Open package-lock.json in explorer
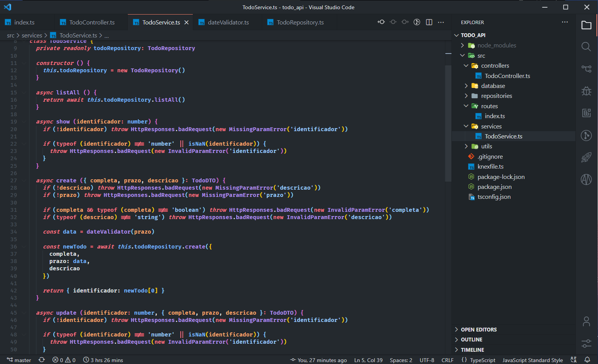Viewport: 598px width, 364px height. [514, 177]
